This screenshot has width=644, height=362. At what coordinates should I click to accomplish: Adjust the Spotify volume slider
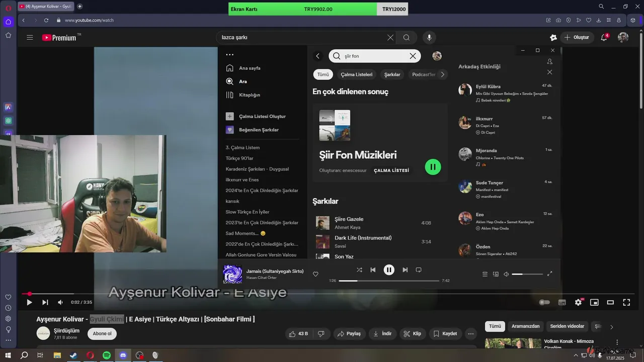pyautogui.click(x=527, y=274)
